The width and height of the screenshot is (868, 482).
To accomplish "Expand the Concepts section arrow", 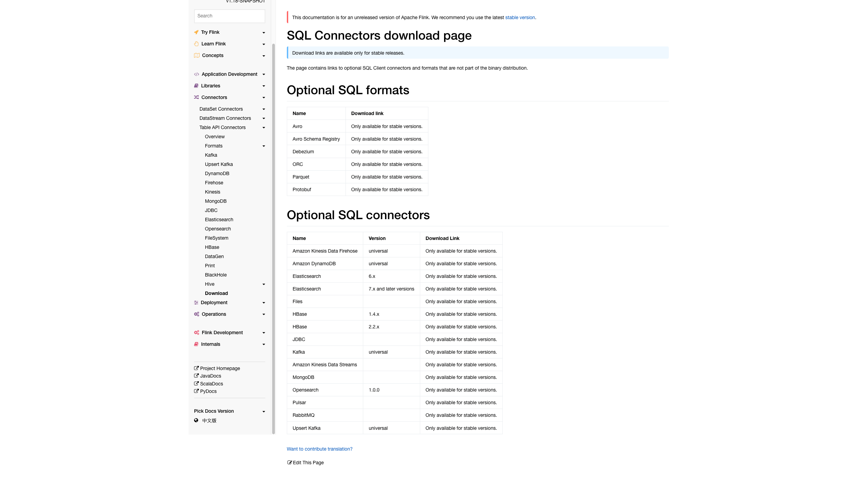I will click(x=264, y=56).
